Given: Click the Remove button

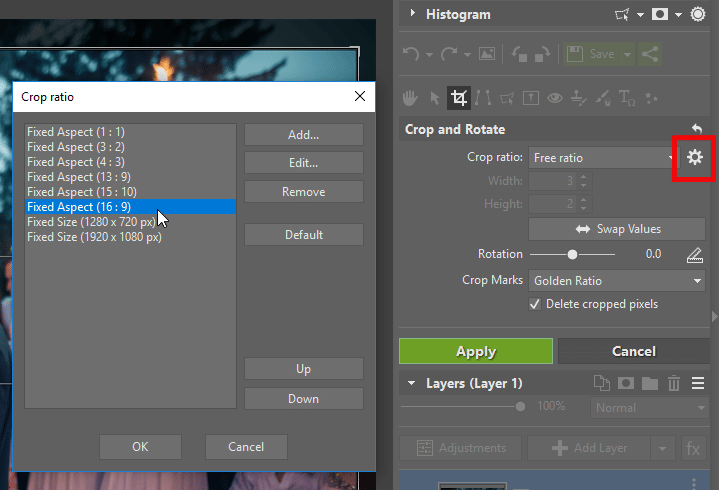Looking at the screenshot, I should [304, 192].
